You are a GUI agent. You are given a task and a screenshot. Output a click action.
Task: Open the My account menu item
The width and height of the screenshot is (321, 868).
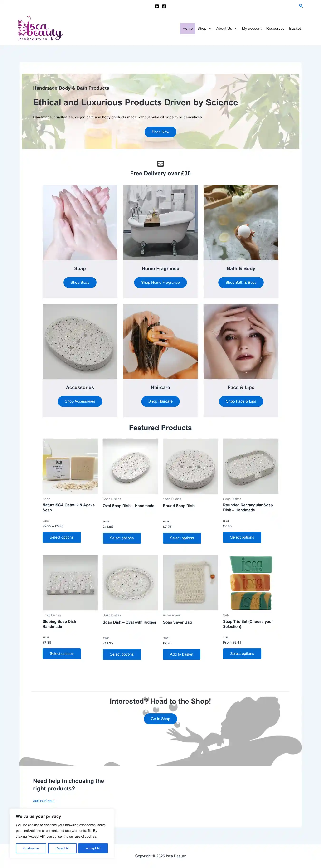pos(252,29)
